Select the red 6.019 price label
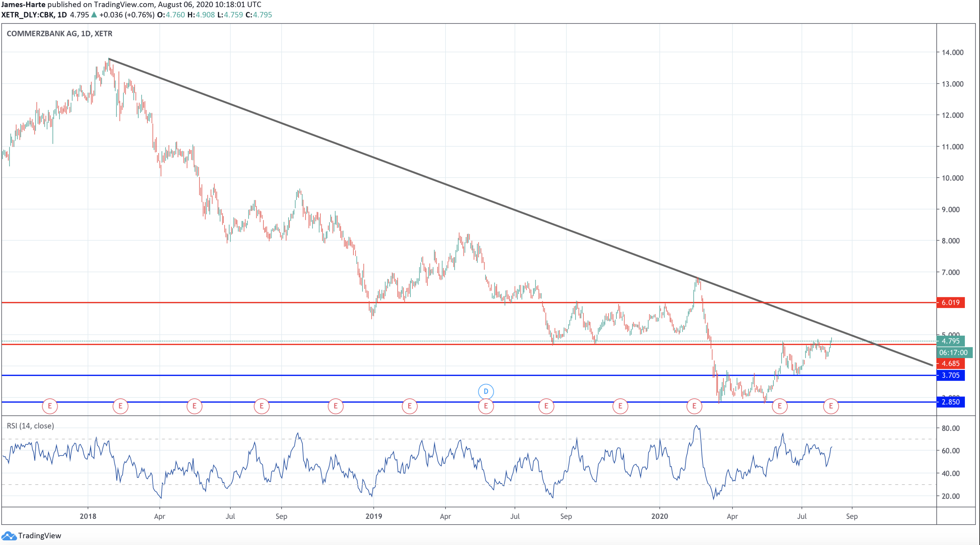Screen dimensions: 980x545 (950, 302)
